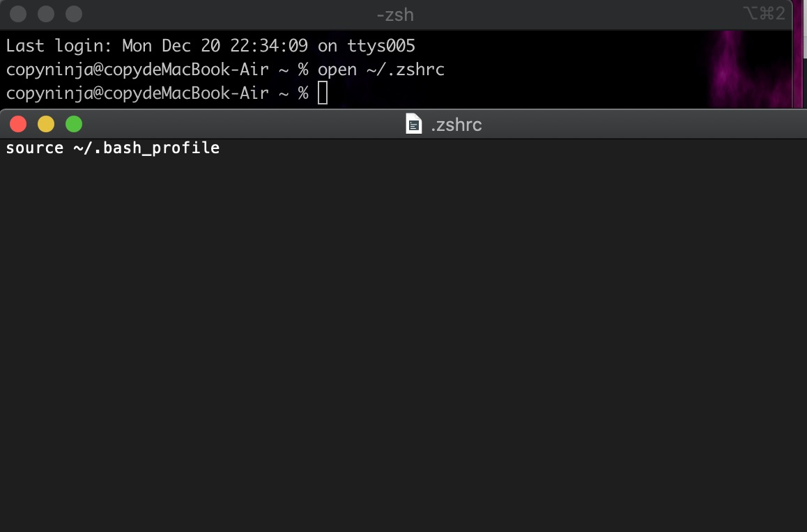
Task: Select the -zsh title in Terminal title bar
Action: (394, 14)
